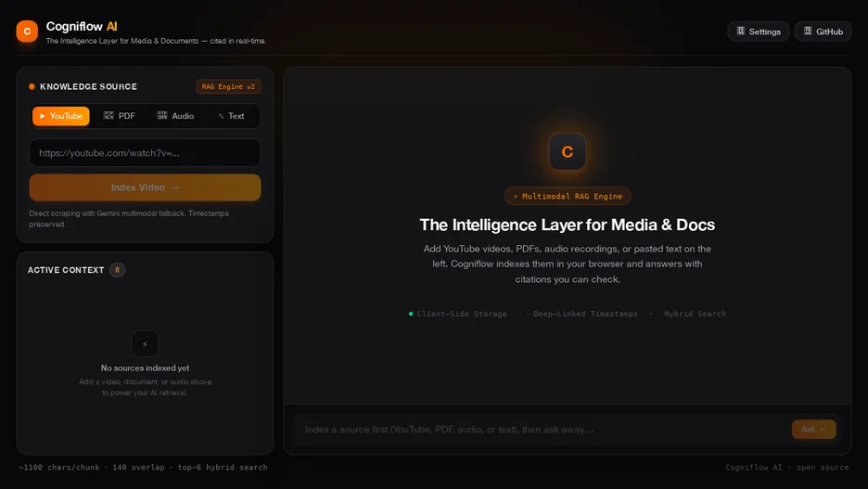Click the Active Context count badge

(117, 270)
